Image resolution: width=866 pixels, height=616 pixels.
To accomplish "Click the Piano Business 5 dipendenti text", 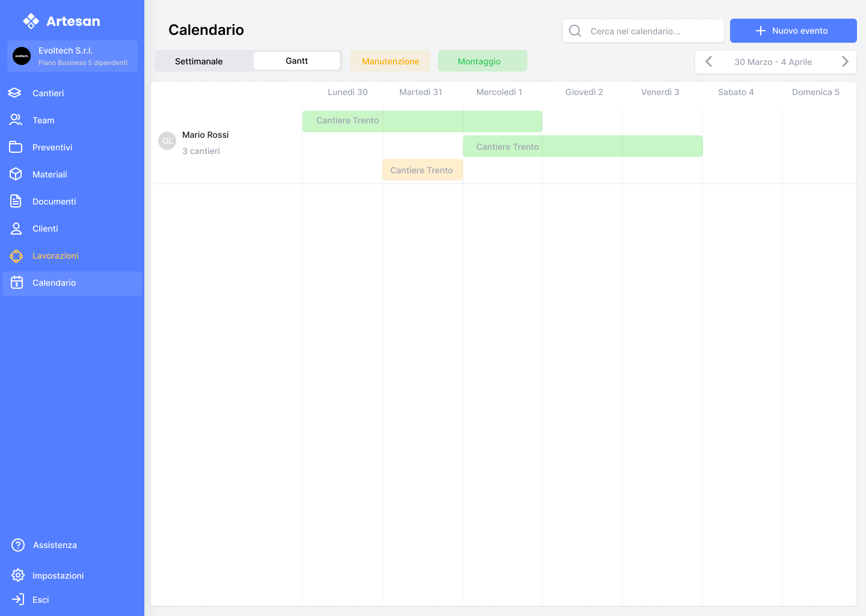I will tap(83, 63).
